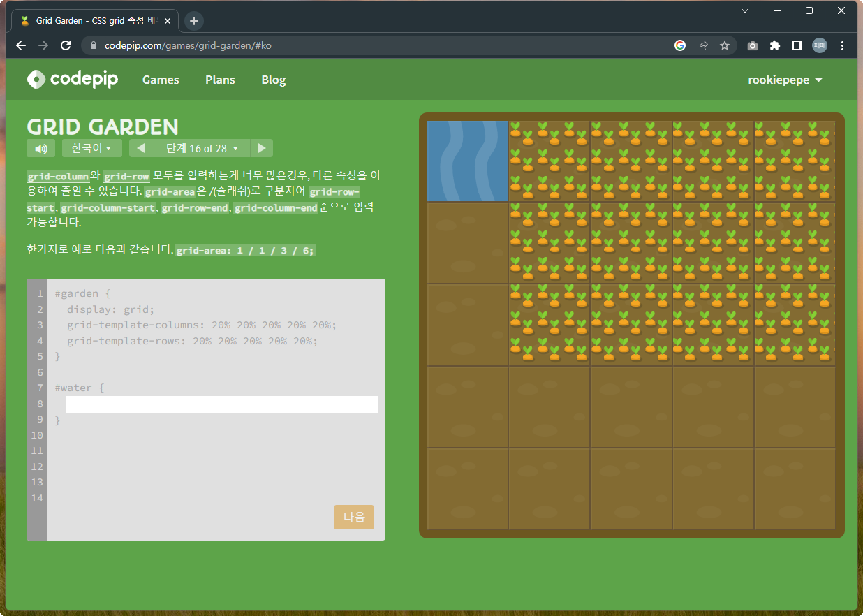This screenshot has width=863, height=616.
Task: Click the blue water tile
Action: [467, 161]
